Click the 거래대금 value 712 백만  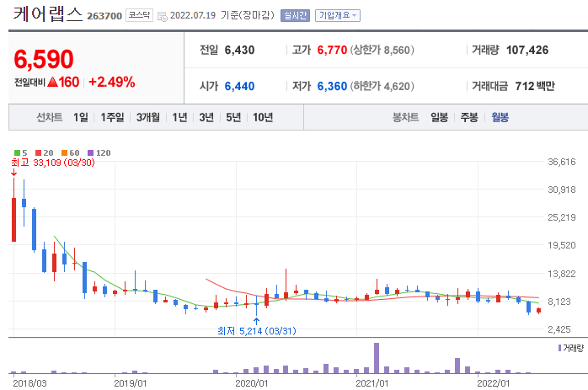coord(535,86)
